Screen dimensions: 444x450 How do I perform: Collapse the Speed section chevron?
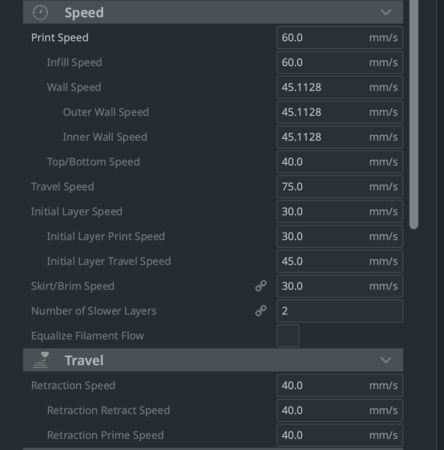386,12
